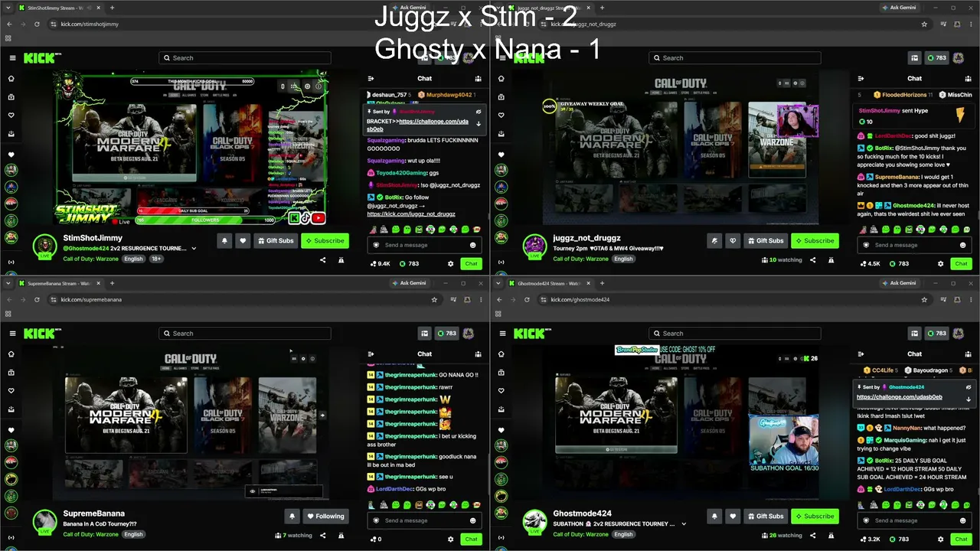Subscribe to juggz_not_druggz
980x551 pixels.
coord(815,240)
